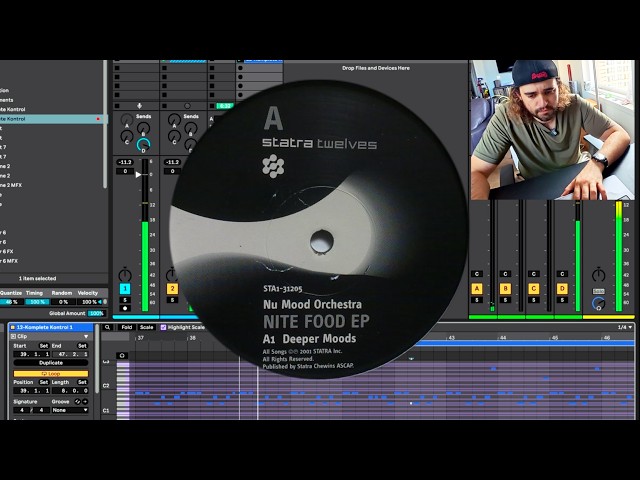
Task: Click the clip title 13-Komplete Kontrol 1
Action: point(44,327)
